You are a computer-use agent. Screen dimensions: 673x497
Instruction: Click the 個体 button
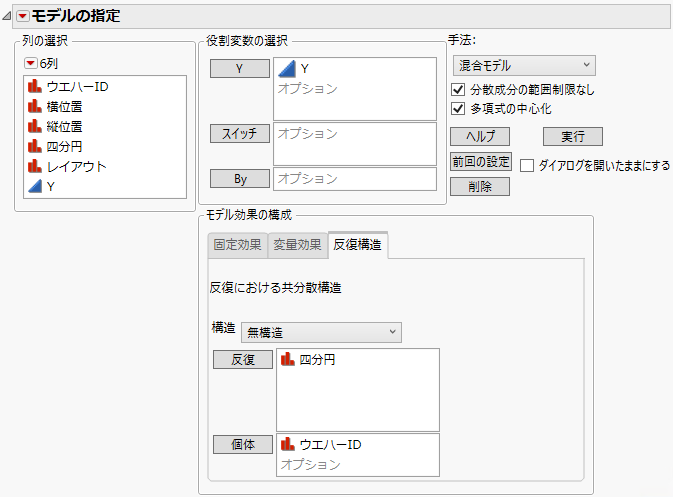[x=243, y=445]
